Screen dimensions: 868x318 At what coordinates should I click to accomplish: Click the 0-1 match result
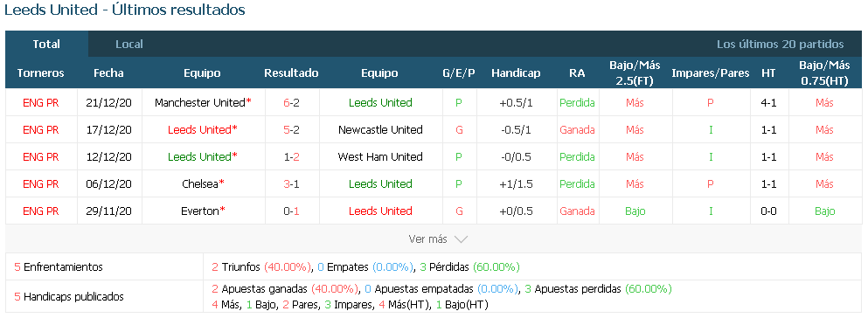click(291, 211)
